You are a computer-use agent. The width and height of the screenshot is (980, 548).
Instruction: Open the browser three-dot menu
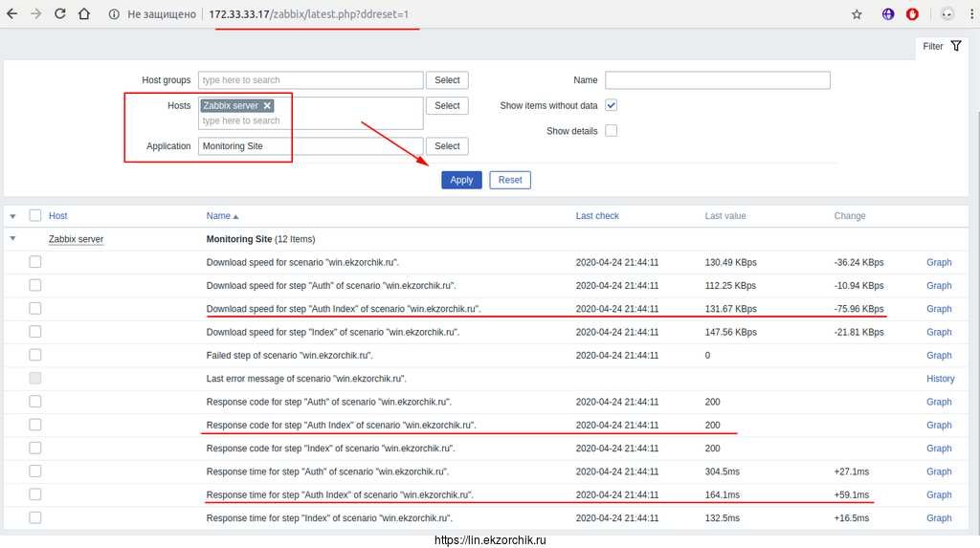coord(971,14)
